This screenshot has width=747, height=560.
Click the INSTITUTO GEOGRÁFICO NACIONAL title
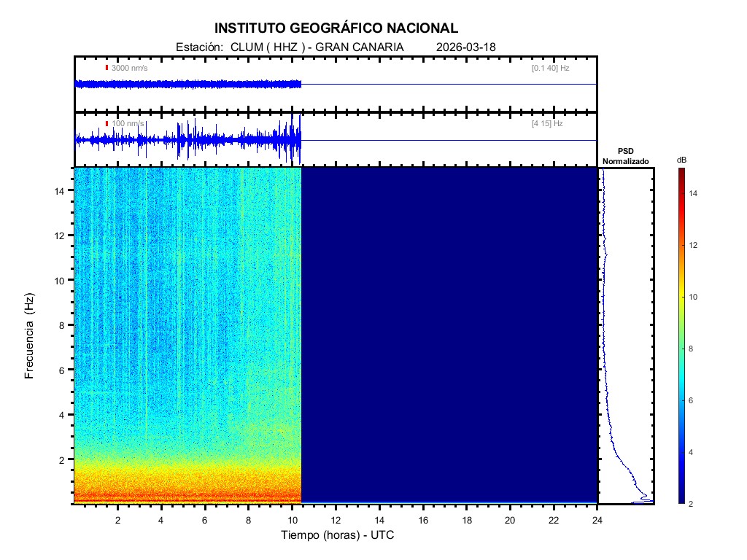point(336,28)
